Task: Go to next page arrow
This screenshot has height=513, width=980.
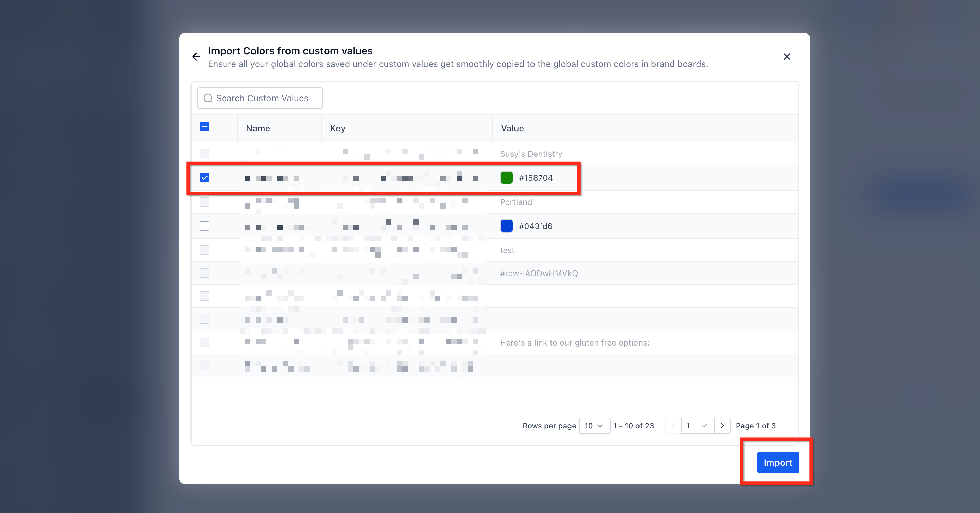Action: (x=722, y=426)
